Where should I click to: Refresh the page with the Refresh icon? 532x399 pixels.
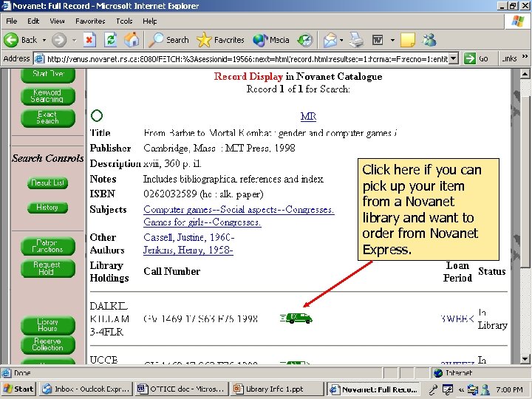(x=111, y=40)
